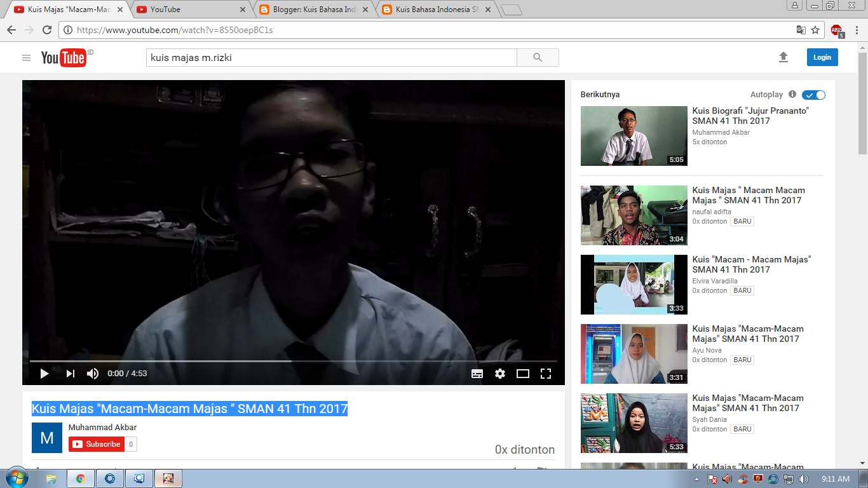
Task: Open the Adblock Plus extension icon
Action: pos(837,30)
